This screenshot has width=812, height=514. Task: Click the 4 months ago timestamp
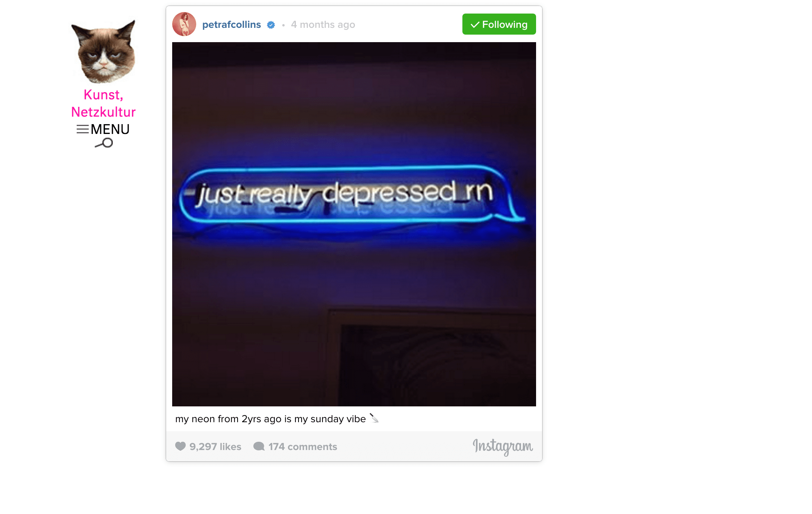[323, 24]
